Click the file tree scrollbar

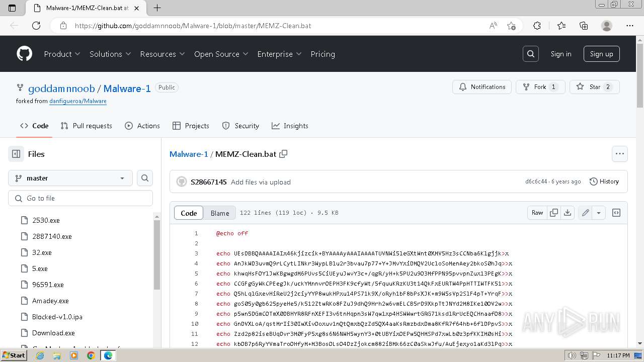click(156, 254)
